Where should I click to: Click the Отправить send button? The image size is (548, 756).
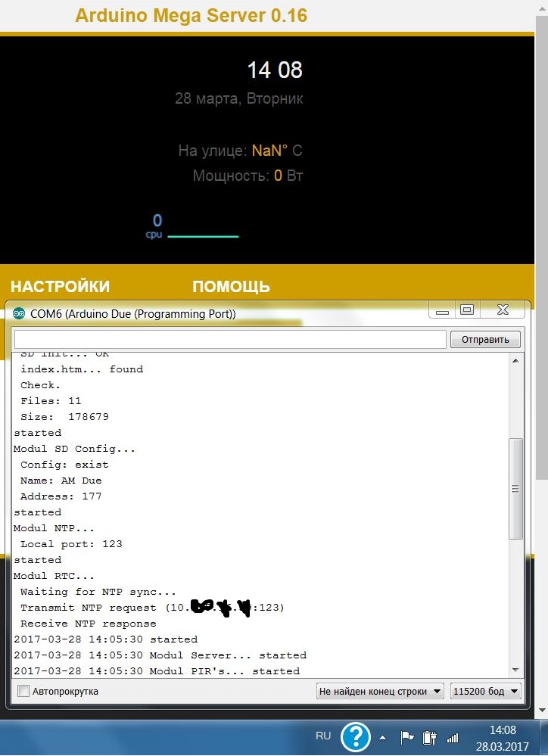(485, 340)
